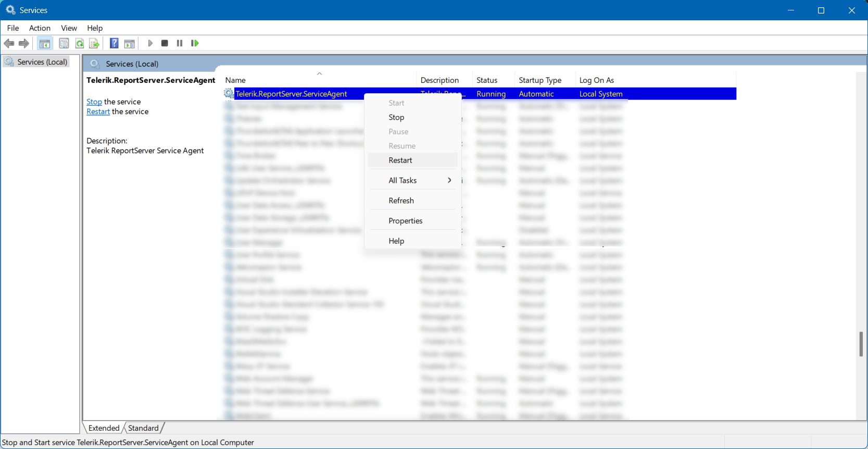Image resolution: width=868 pixels, height=449 pixels.
Task: Toggle the Show/Hide Action Pane icon
Action: 130,43
